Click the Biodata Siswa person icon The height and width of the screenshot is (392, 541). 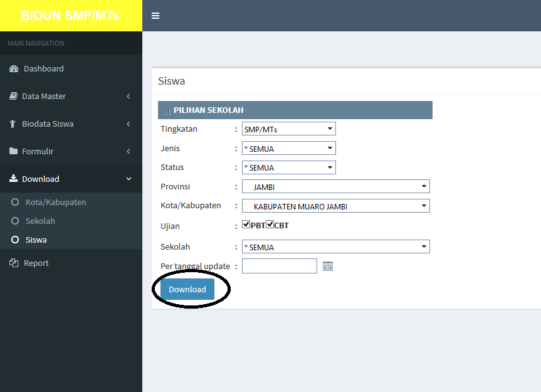pos(13,124)
